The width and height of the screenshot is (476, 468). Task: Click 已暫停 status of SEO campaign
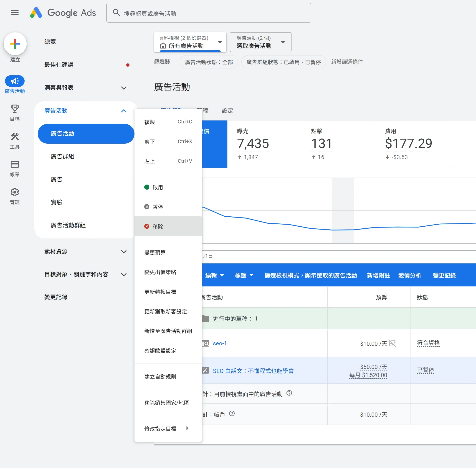point(425,370)
